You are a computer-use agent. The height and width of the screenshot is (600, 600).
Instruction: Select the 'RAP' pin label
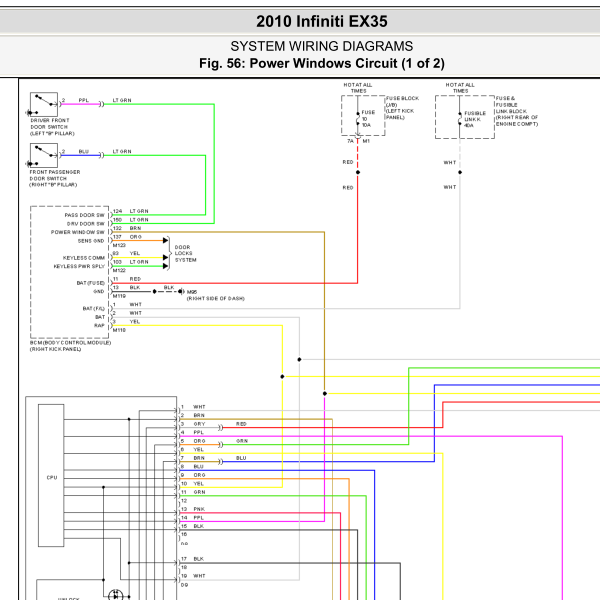coord(99,326)
